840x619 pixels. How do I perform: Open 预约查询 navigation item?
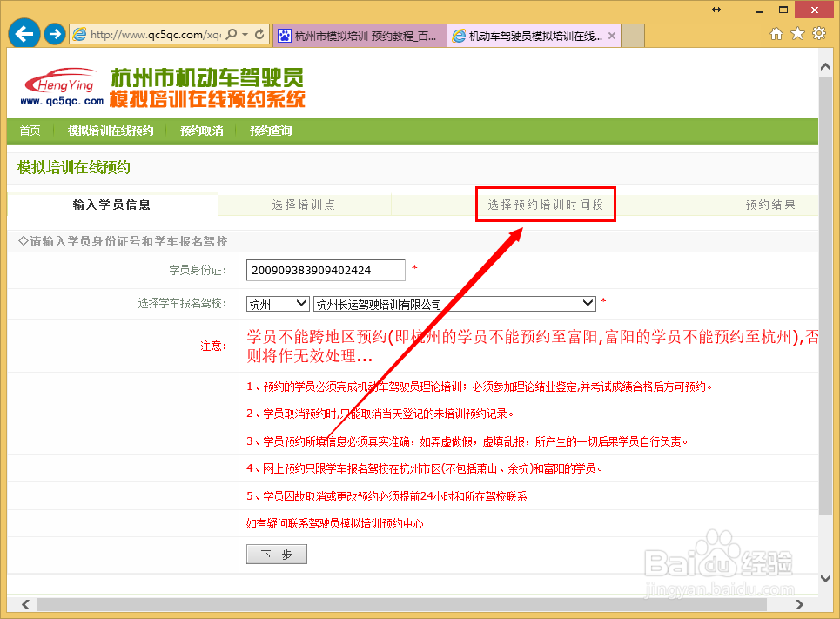pos(271,131)
